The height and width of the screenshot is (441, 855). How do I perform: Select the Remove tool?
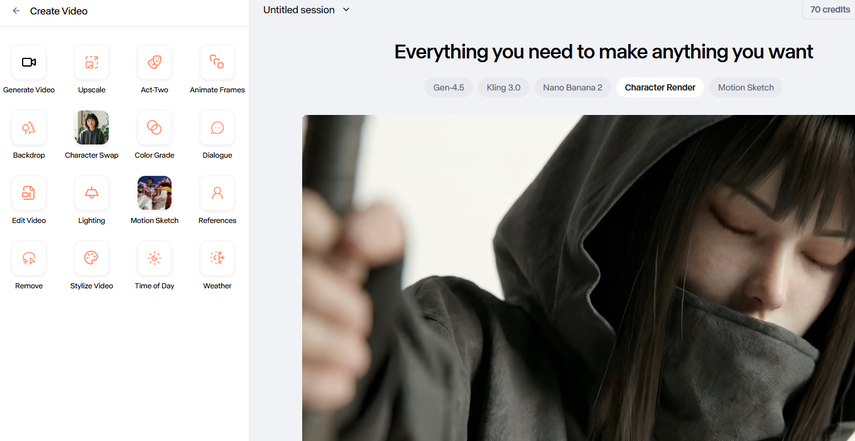(29, 258)
